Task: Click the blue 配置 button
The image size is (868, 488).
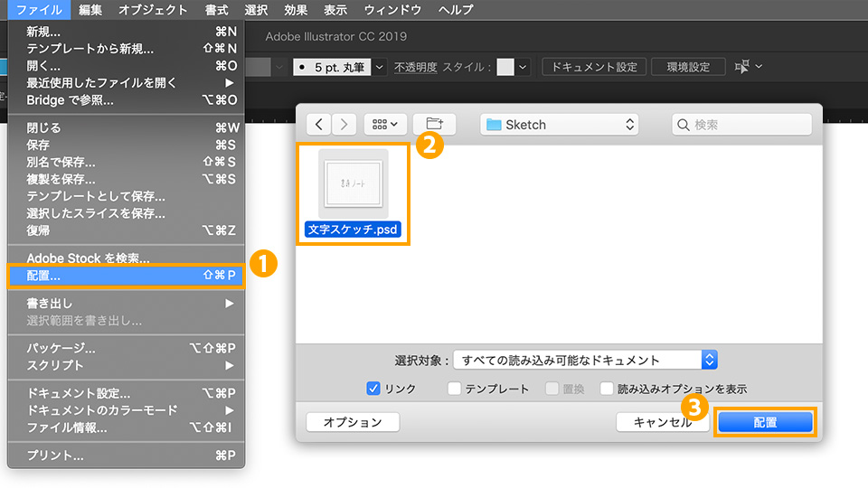Action: (765, 423)
